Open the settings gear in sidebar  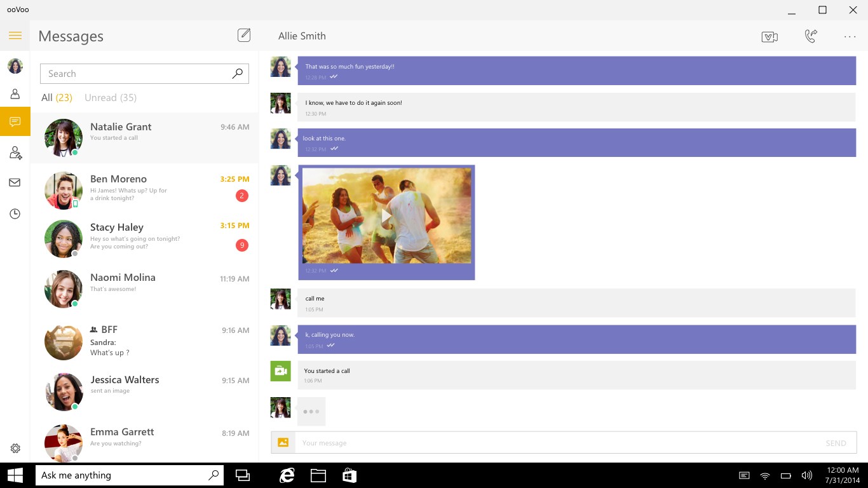(15, 449)
